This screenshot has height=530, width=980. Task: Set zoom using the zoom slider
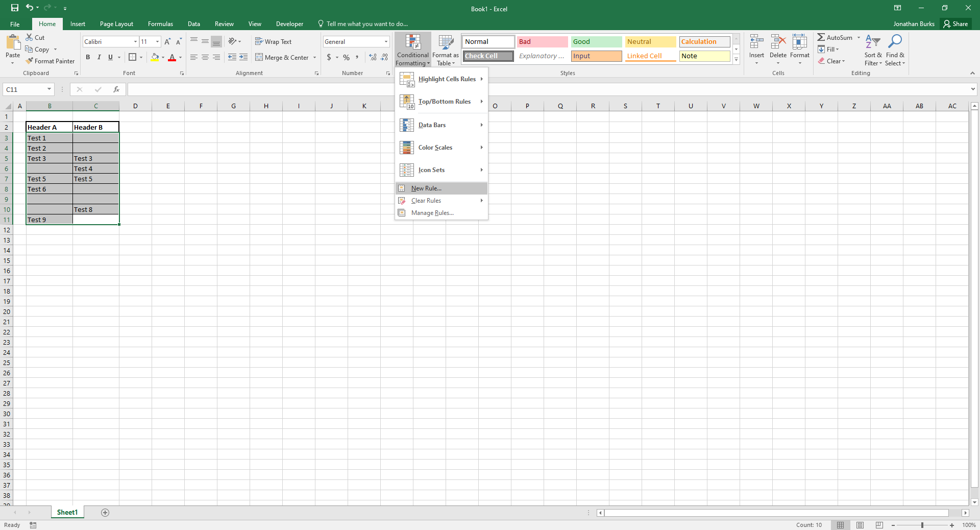click(x=922, y=525)
